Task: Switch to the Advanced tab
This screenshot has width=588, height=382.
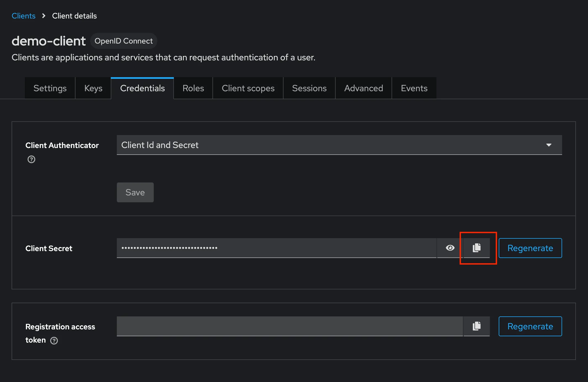Action: point(363,88)
